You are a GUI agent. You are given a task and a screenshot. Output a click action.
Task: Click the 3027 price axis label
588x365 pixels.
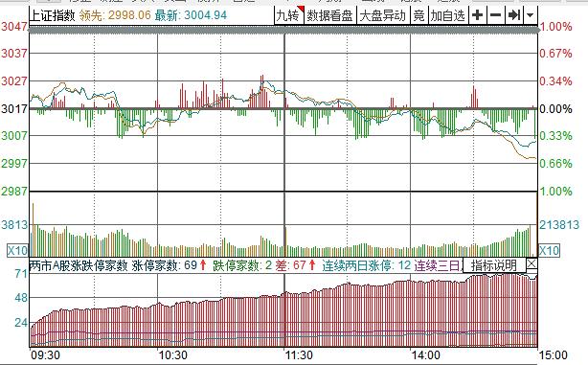coord(14,80)
